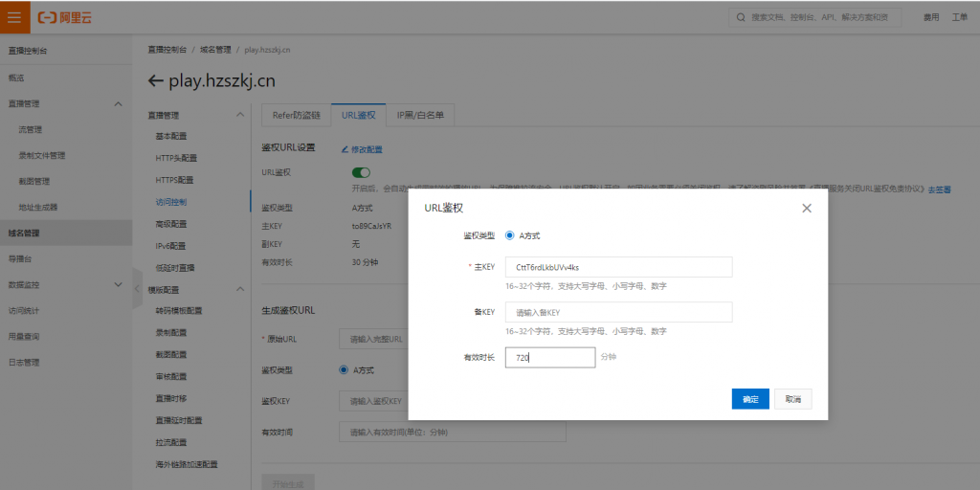980x490 pixels.
Task: Open 截图配置 under 模板配置
Action: coord(170,354)
